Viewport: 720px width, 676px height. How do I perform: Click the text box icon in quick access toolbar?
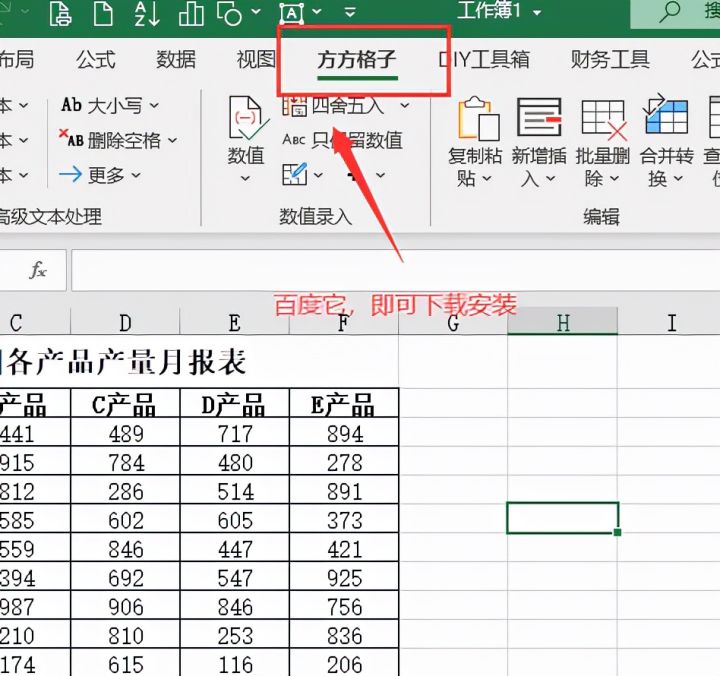292,13
